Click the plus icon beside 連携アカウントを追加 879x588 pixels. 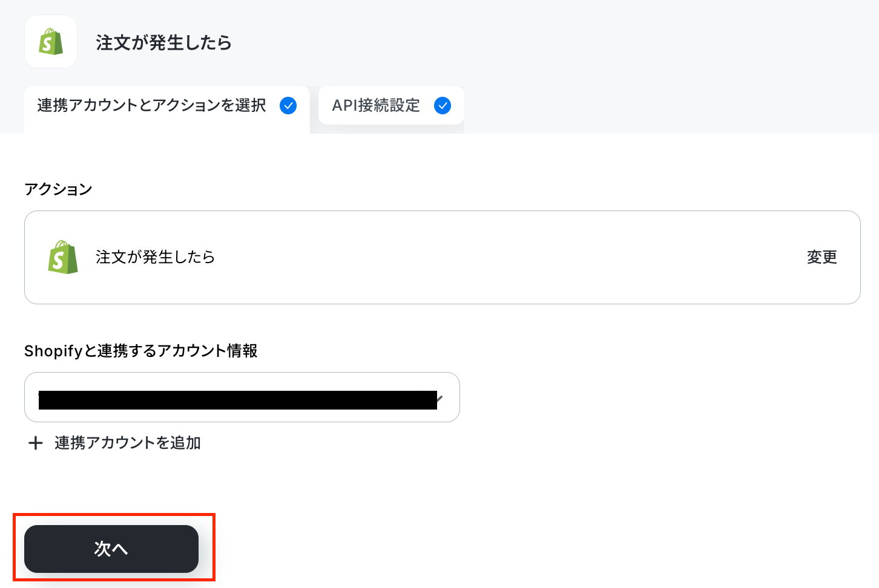[x=36, y=443]
